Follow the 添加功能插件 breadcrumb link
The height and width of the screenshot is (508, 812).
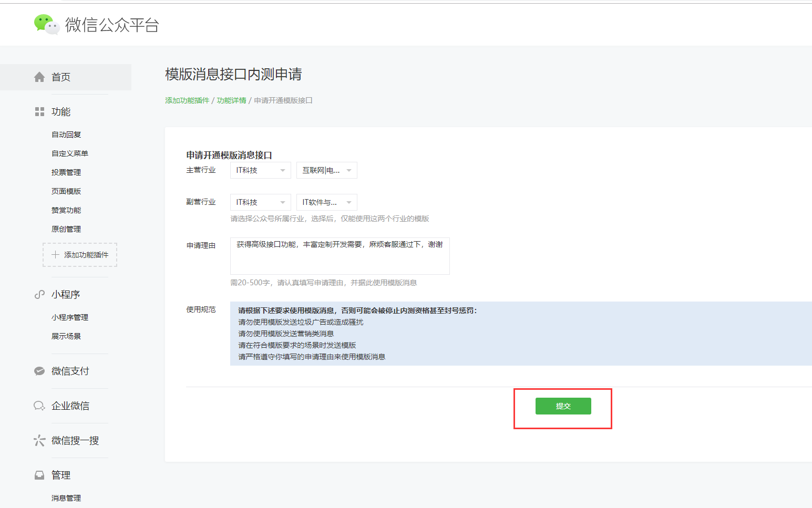(187, 100)
